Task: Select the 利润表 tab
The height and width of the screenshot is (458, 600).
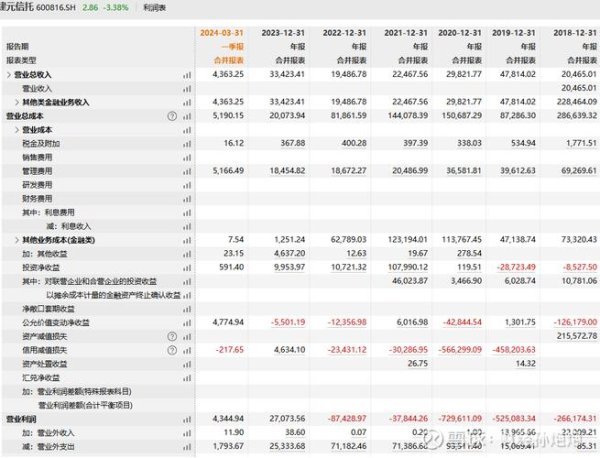Action: [x=155, y=7]
